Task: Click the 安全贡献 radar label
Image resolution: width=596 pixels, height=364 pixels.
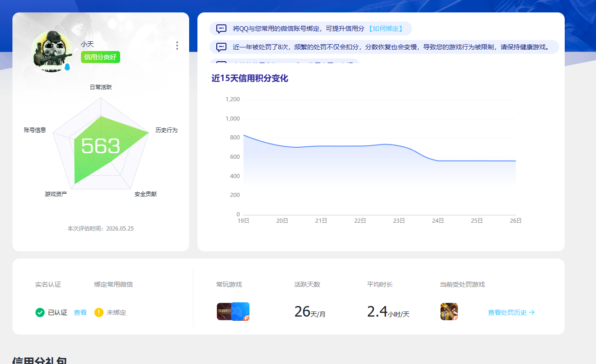Action: (x=145, y=194)
